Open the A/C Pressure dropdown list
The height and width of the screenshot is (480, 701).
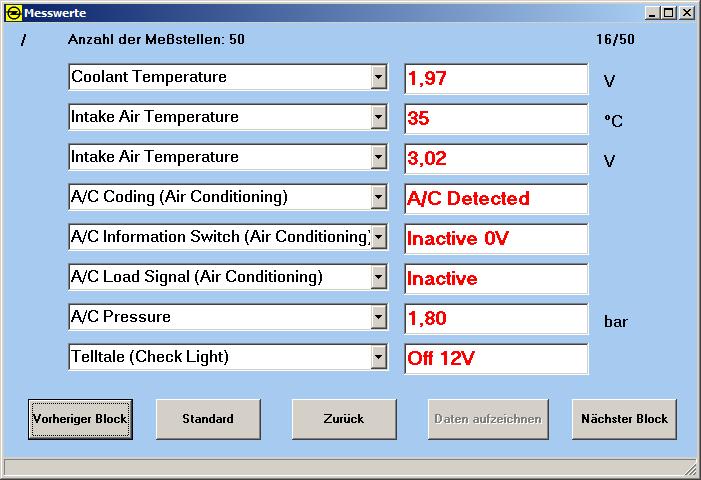click(378, 318)
